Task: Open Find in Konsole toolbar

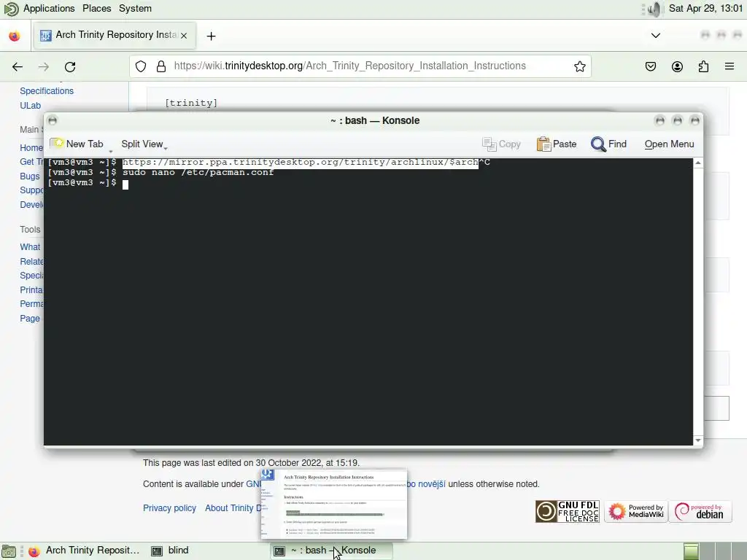Action: [608, 144]
